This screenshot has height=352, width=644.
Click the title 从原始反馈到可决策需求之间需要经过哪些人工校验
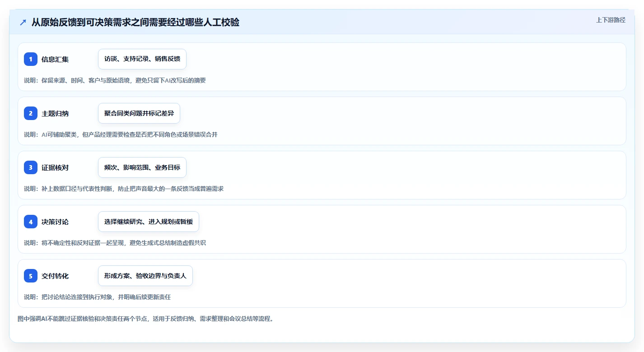tap(135, 22)
